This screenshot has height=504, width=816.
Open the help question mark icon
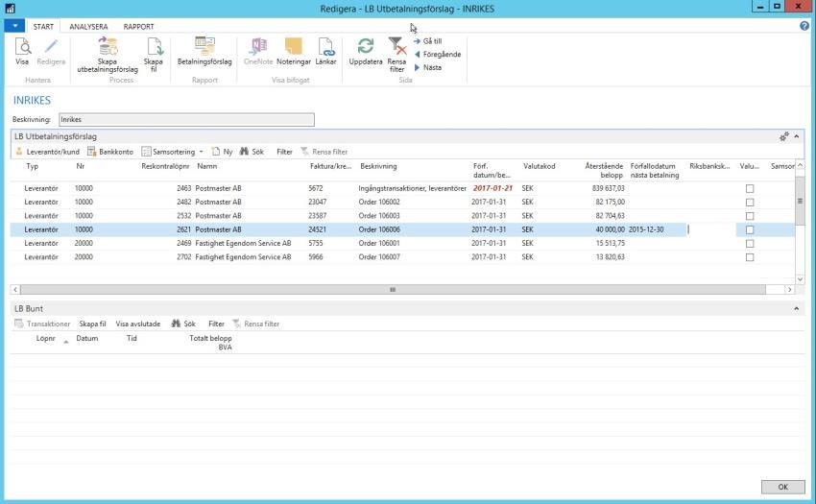point(804,26)
